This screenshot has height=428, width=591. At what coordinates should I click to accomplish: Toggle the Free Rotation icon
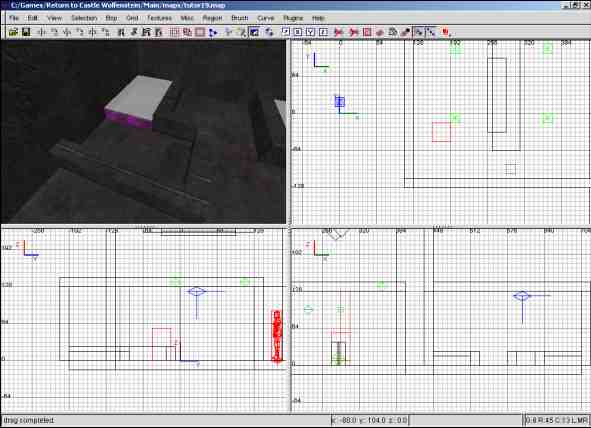point(269,32)
